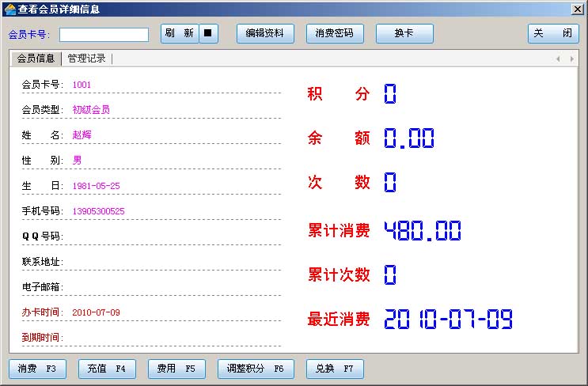Screen dimensions: 588x386
Task: Click the 累计消费 value 480.00
Action: pos(423,230)
